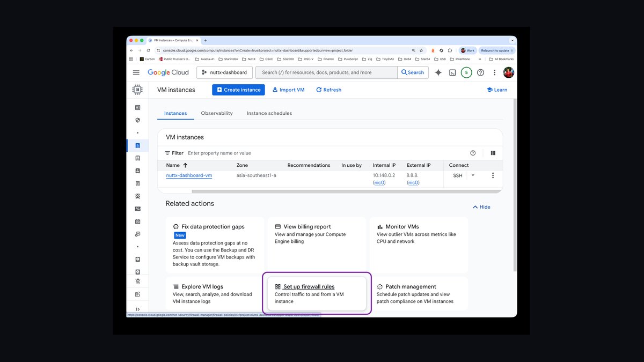Open more actions menu for nuttx-dashboard-vm
This screenshot has width=644, height=362.
(493, 175)
